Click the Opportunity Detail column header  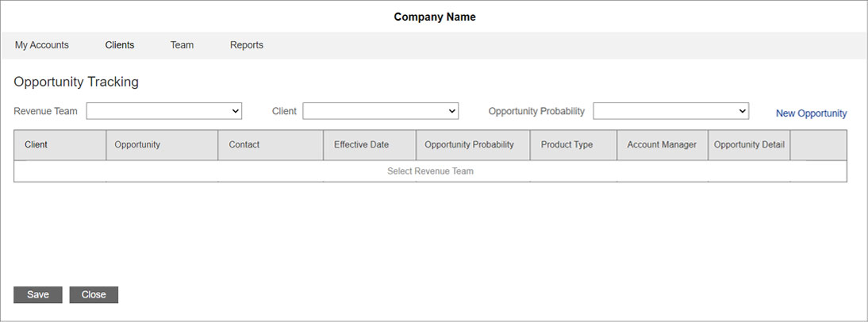click(x=749, y=145)
